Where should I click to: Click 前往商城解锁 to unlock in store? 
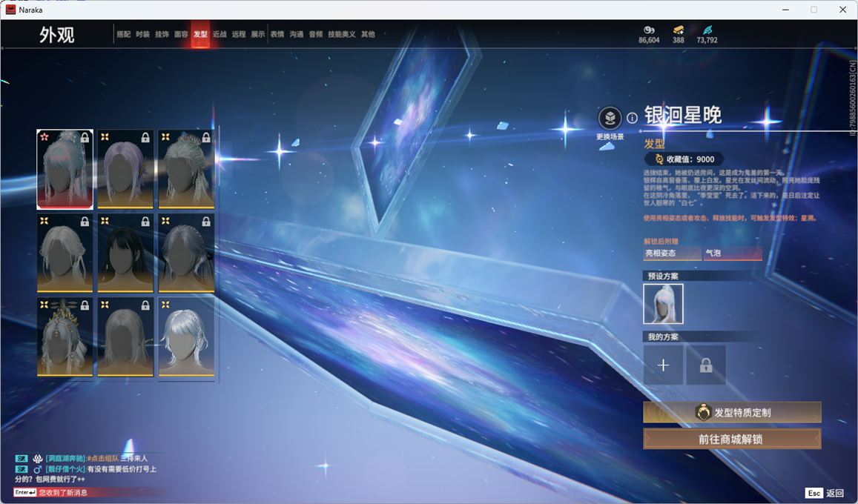[x=731, y=439]
